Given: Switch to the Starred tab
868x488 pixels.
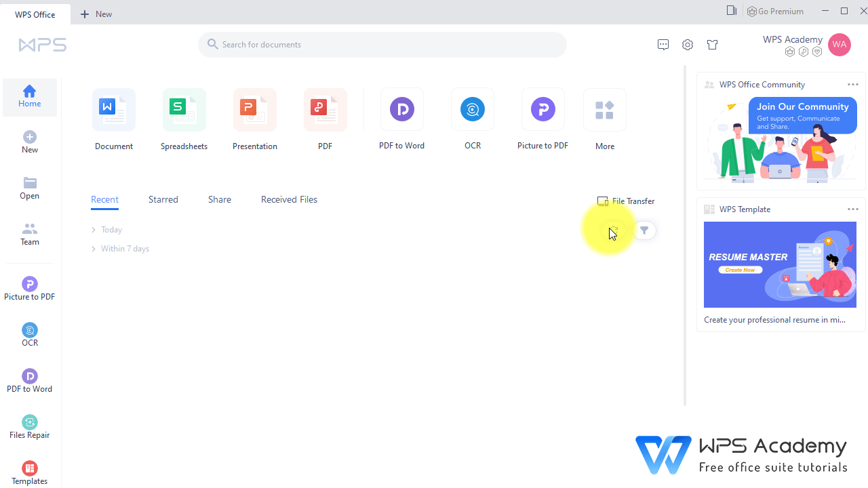Looking at the screenshot, I should click(x=163, y=200).
